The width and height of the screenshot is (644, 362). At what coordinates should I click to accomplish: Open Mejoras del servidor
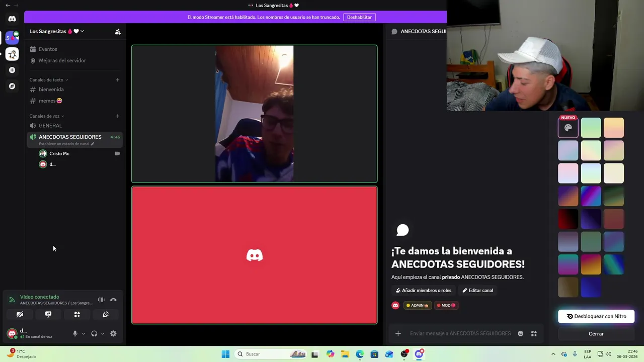pyautogui.click(x=74, y=60)
